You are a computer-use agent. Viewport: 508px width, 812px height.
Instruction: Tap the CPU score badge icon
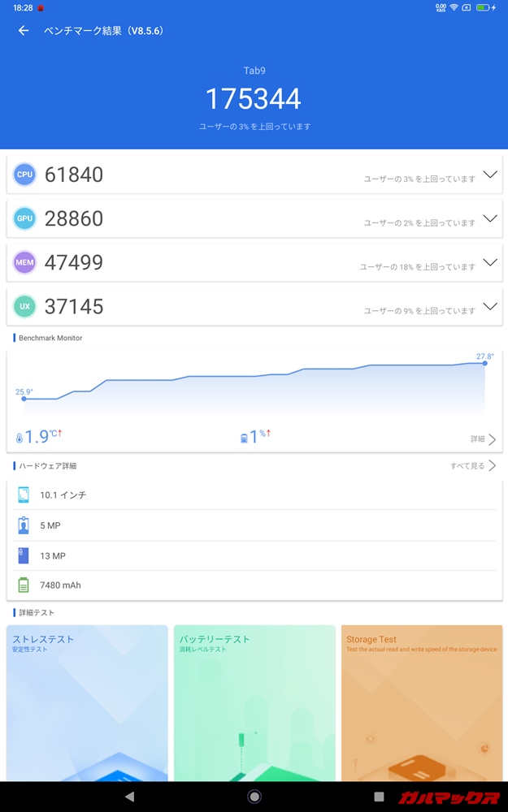pyautogui.click(x=24, y=174)
